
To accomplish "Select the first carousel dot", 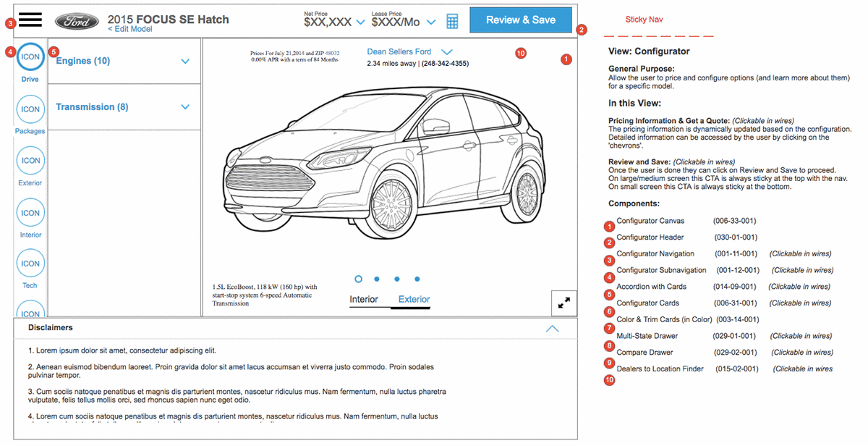I will tap(358, 279).
